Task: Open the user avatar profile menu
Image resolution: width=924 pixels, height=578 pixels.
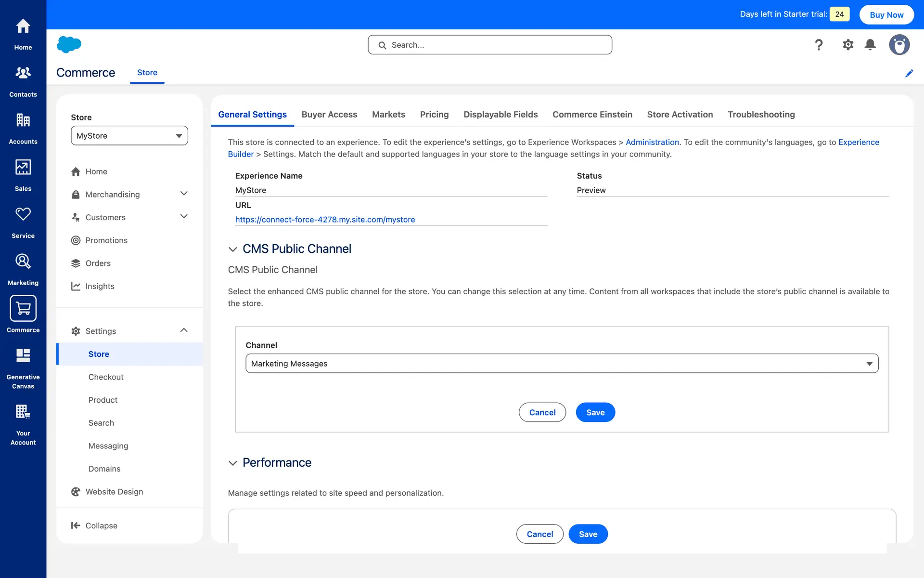Action: [x=899, y=45]
